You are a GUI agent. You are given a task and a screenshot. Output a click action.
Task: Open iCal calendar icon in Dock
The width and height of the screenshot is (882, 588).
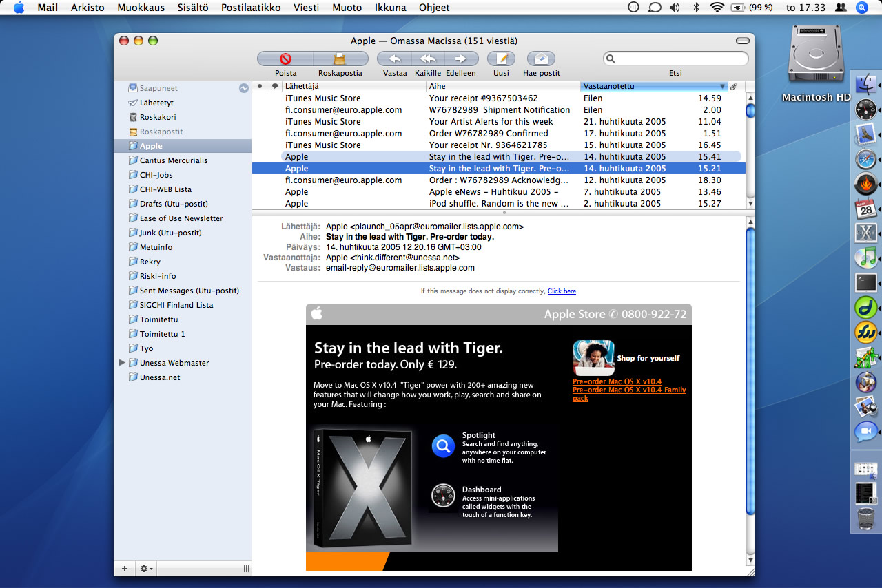(x=865, y=209)
